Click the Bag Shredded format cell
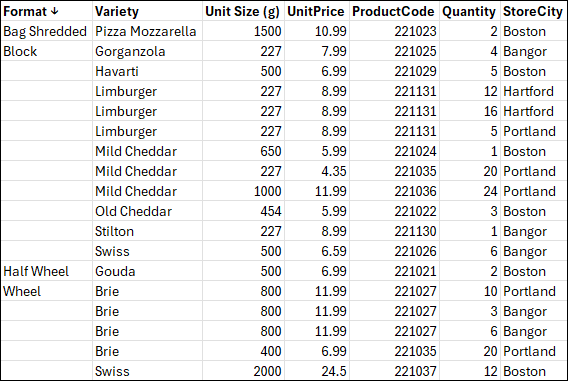This screenshot has height=381, width=568. pyautogui.click(x=47, y=31)
